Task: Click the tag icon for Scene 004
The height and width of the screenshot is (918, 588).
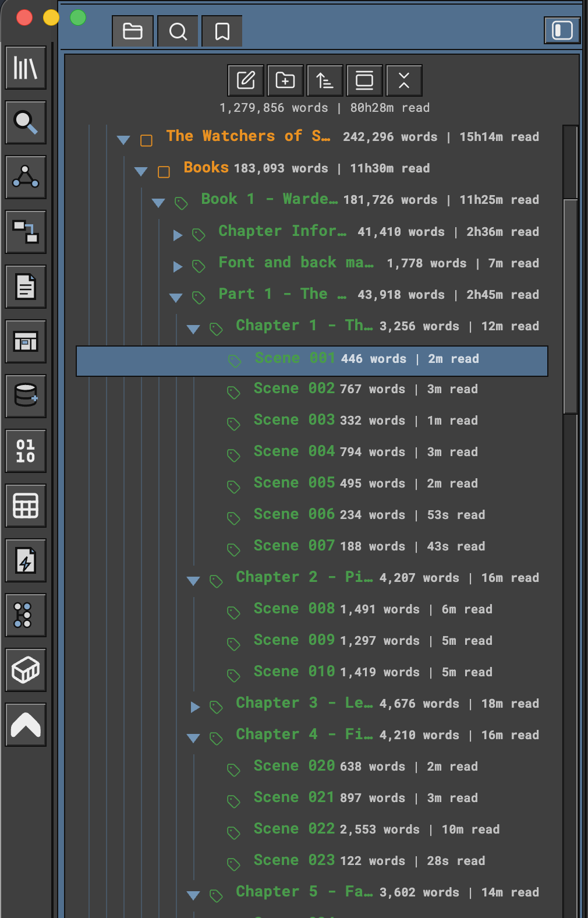Action: pyautogui.click(x=233, y=455)
